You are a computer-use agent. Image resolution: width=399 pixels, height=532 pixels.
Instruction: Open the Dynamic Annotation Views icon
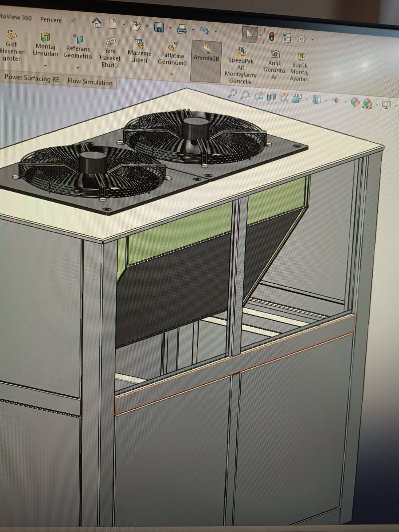[284, 98]
